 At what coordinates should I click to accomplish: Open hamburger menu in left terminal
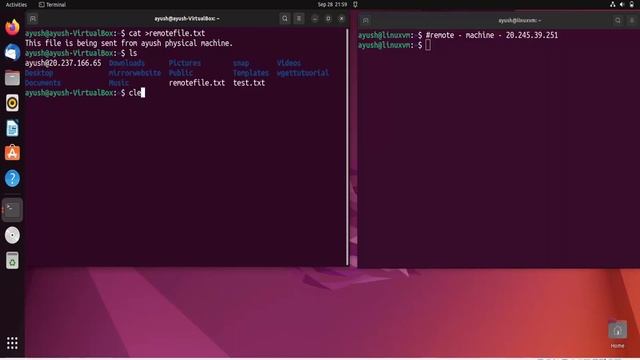[x=299, y=18]
